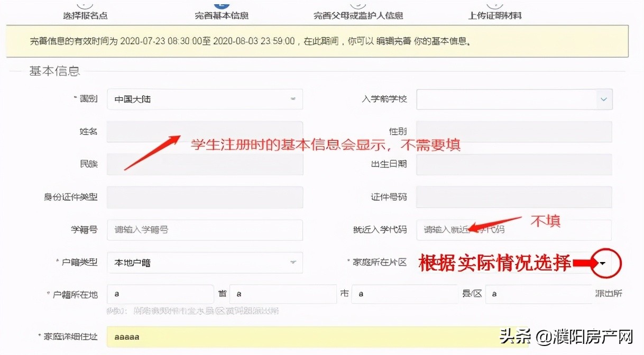The width and height of the screenshot is (644, 355).
Task: Click the disabled 性别 field
Action: (514, 132)
